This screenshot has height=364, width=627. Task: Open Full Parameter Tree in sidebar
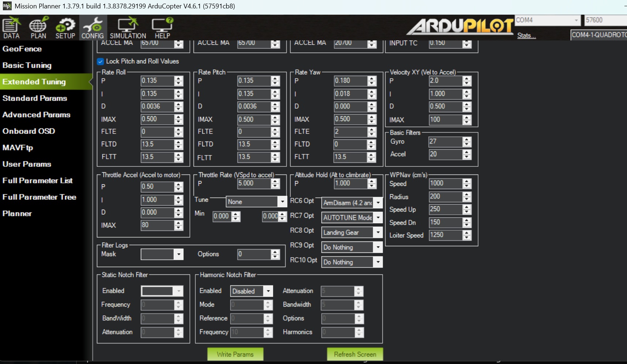[39, 197]
